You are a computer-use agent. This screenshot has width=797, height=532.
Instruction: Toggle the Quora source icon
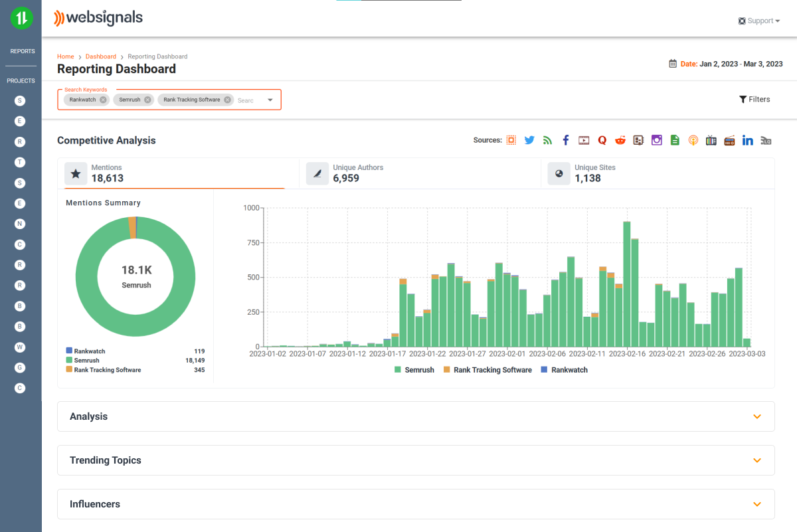(602, 140)
